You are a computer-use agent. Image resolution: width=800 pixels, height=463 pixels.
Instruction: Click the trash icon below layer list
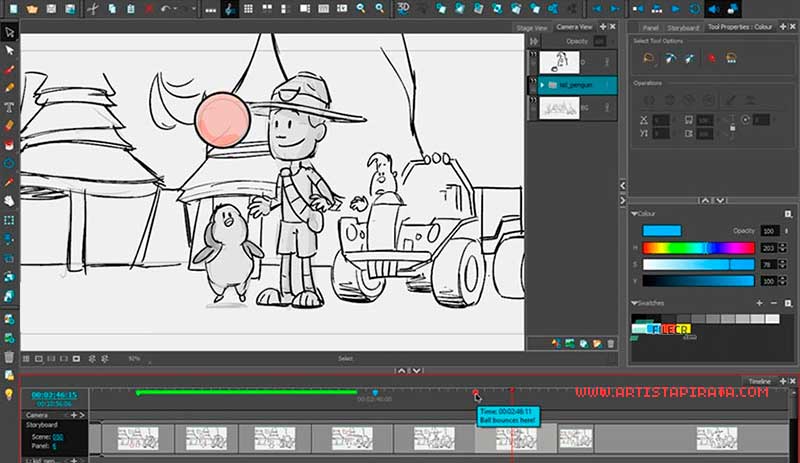[x=611, y=344]
